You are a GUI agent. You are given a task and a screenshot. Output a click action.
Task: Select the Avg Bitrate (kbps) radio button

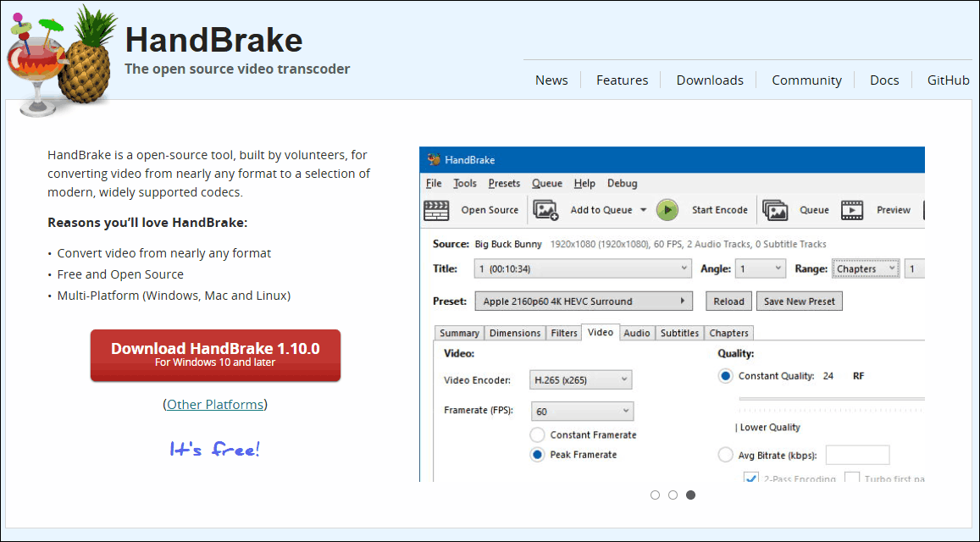pos(725,455)
